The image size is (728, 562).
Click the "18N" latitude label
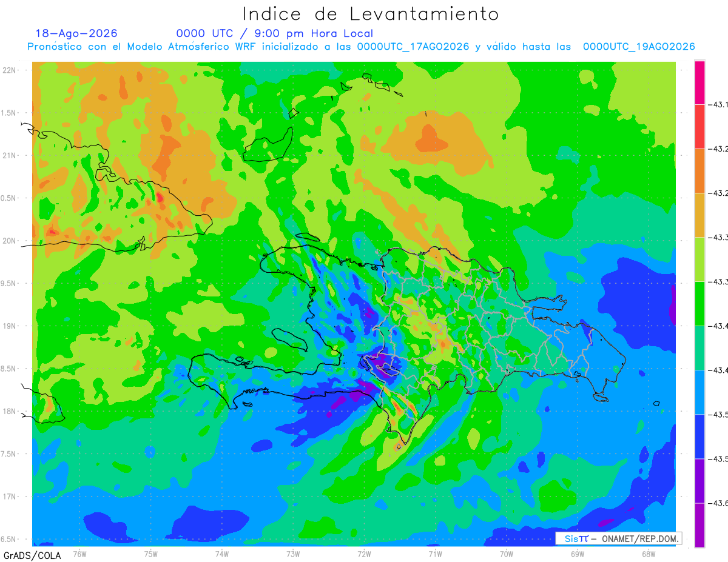click(x=9, y=411)
